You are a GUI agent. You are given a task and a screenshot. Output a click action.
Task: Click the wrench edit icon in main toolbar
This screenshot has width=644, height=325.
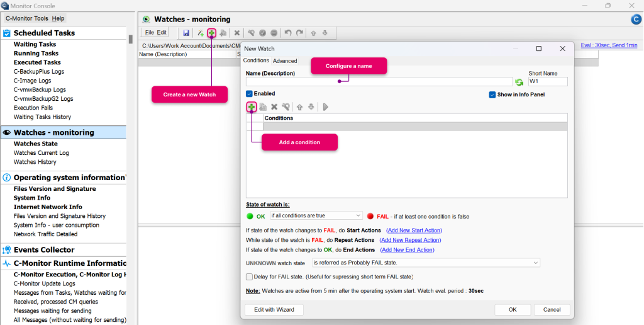[x=251, y=33]
